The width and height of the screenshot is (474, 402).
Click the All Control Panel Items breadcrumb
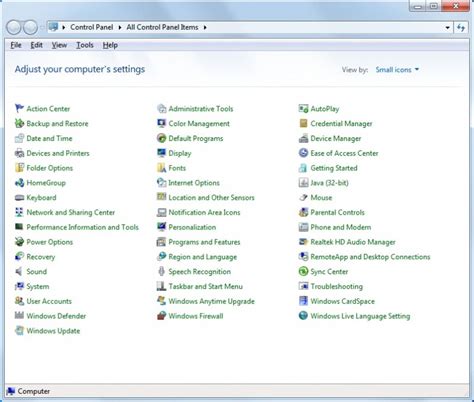162,27
